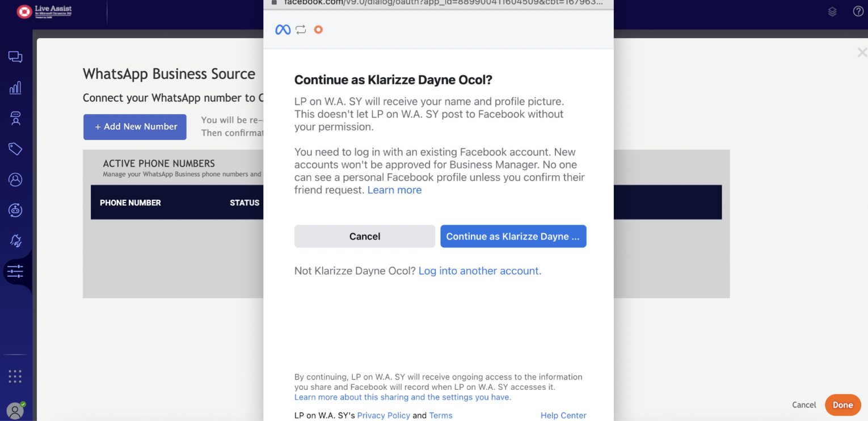Open the robot face automation icon

point(15,210)
